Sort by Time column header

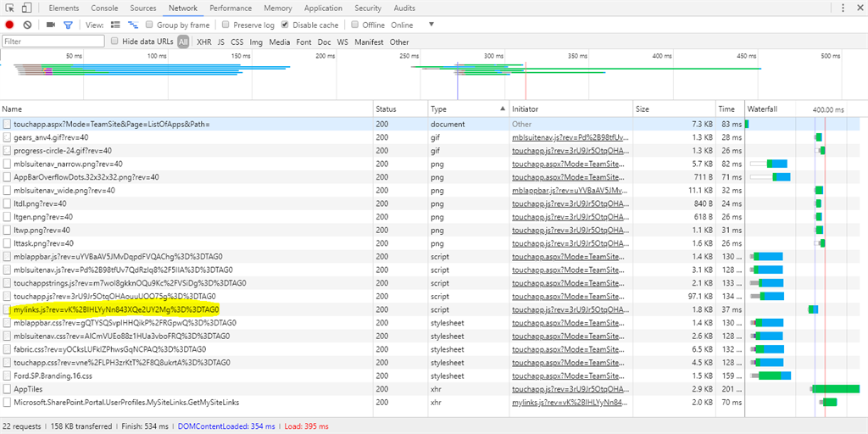click(730, 109)
